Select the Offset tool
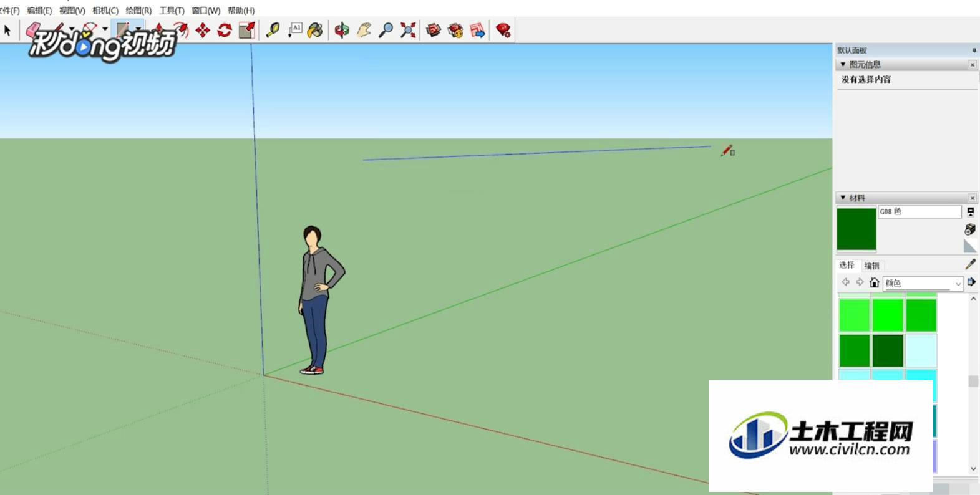The image size is (980, 495). click(180, 30)
